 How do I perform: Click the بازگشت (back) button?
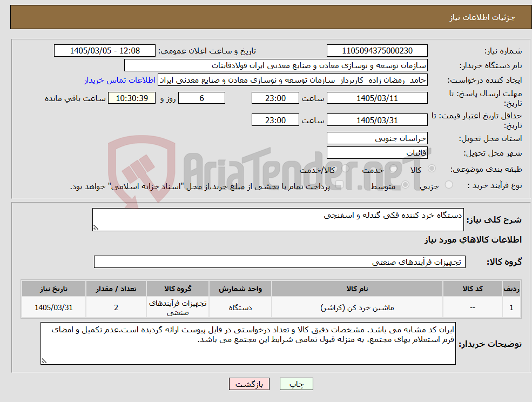coord(249,384)
